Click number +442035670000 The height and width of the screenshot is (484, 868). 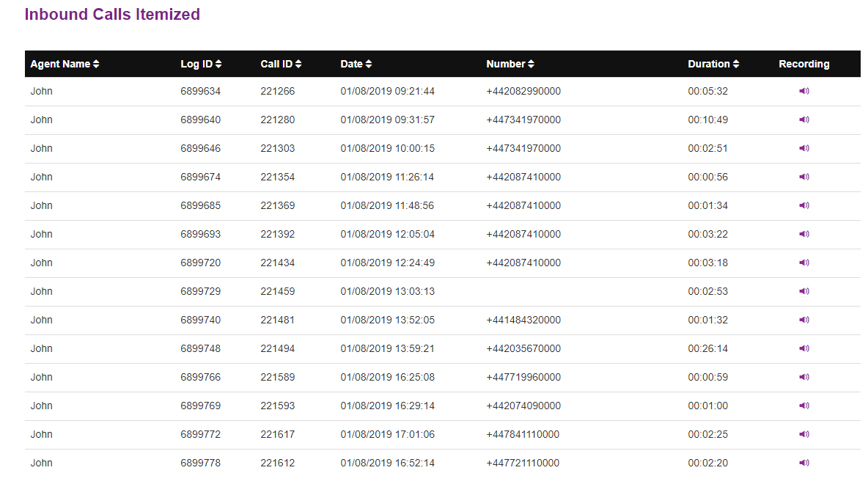(523, 349)
